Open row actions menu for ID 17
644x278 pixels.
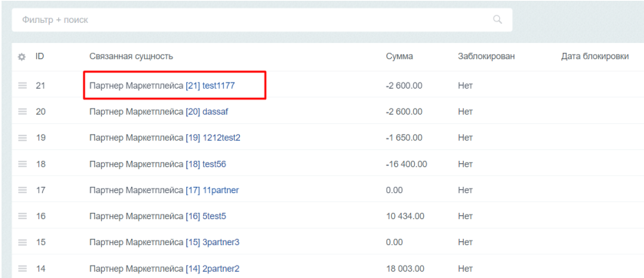coord(22,190)
